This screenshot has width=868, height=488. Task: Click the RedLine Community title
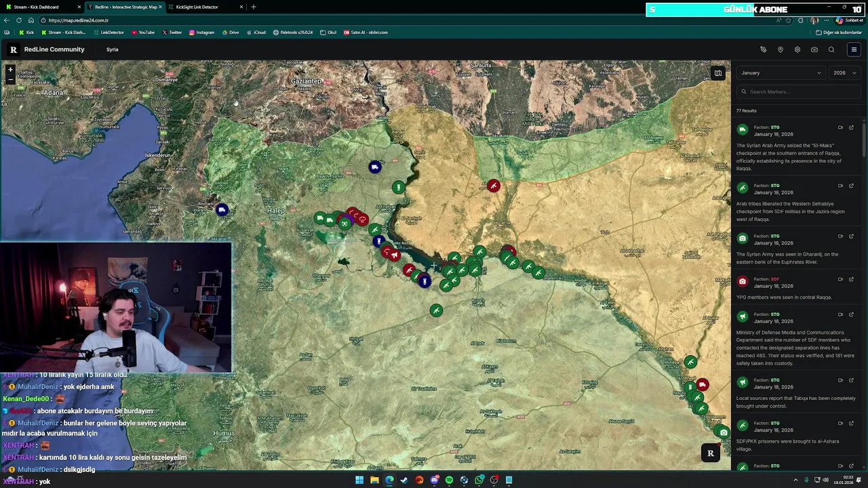pyautogui.click(x=54, y=49)
